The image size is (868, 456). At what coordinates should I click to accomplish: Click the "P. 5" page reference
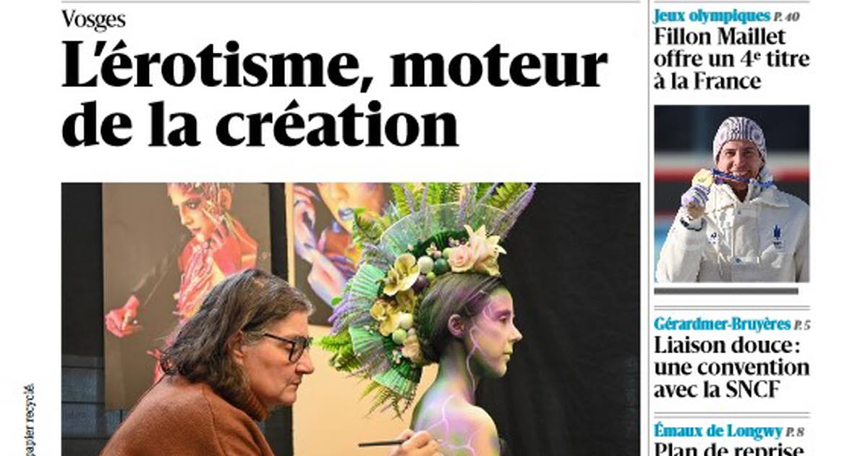[801, 325]
